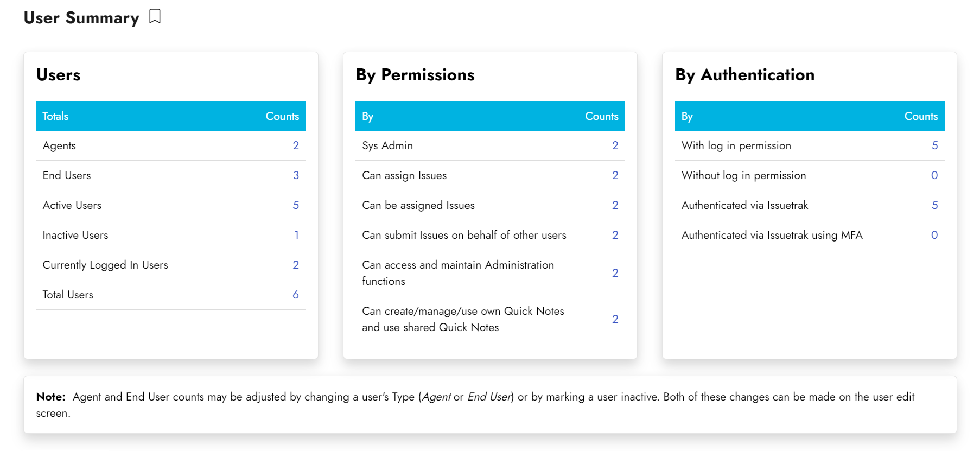Open the Agents count link
980x451 pixels.
(296, 145)
